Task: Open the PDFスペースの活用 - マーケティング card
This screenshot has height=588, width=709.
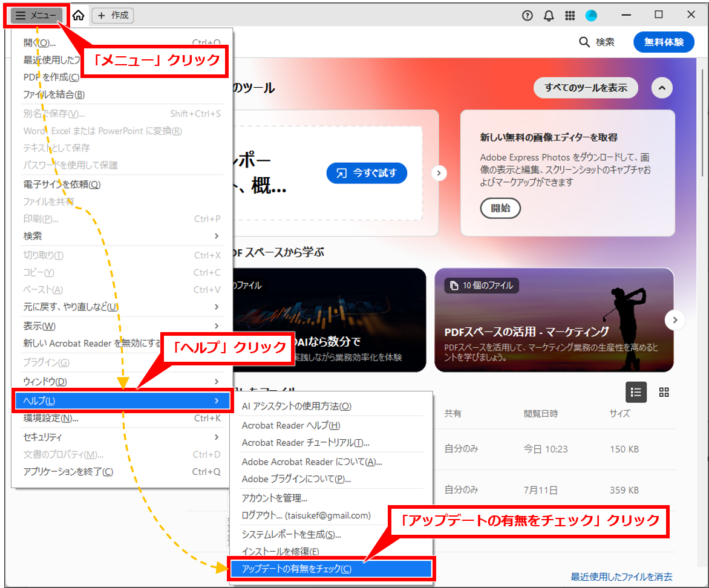Action: 554,320
